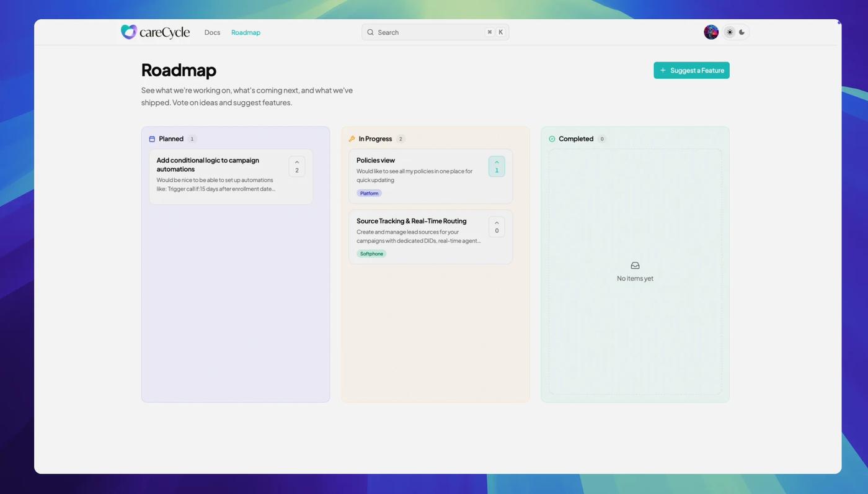Click the upvote chevron on conditional logic card

pyautogui.click(x=296, y=166)
